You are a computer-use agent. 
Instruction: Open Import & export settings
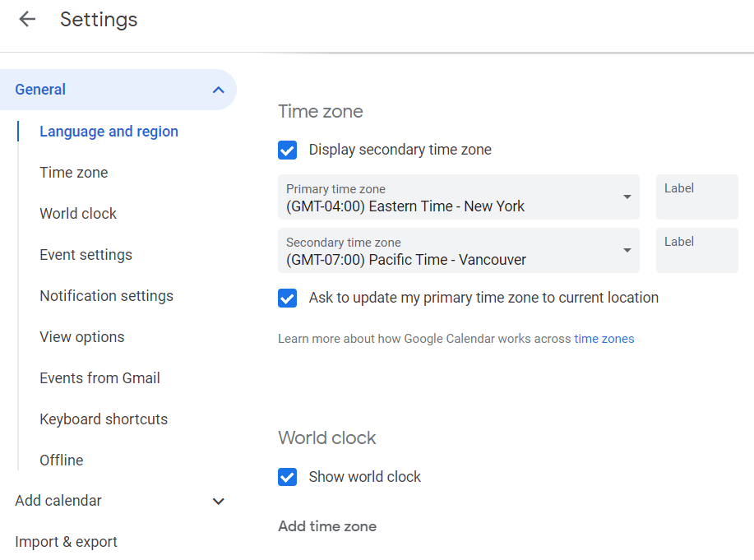pos(66,542)
